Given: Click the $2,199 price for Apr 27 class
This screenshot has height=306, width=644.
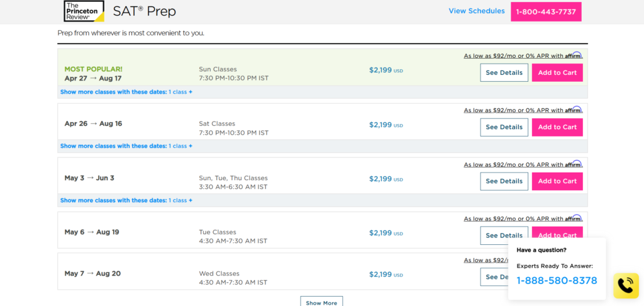Looking at the screenshot, I should point(386,70).
